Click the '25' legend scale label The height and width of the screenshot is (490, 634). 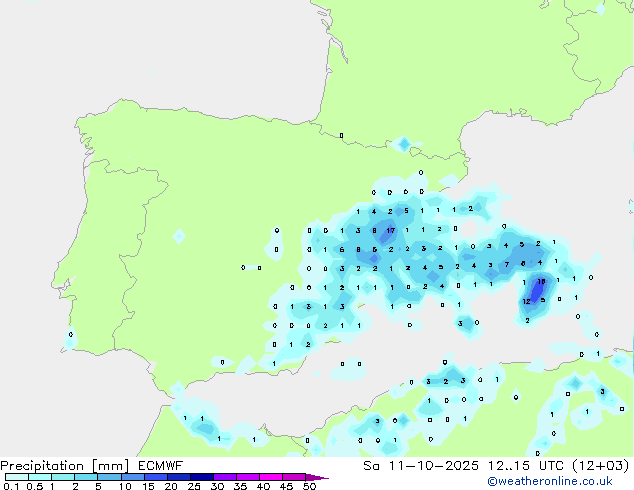pos(194,486)
